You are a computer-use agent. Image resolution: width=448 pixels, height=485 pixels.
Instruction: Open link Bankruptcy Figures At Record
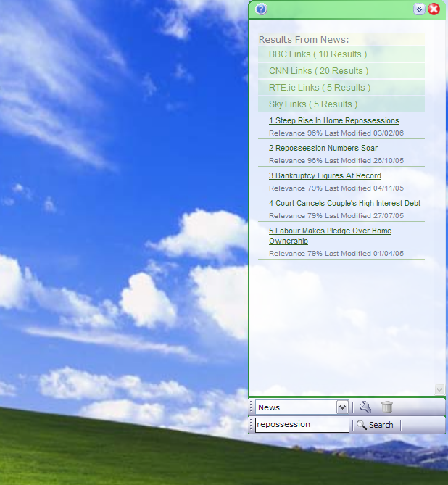click(325, 175)
